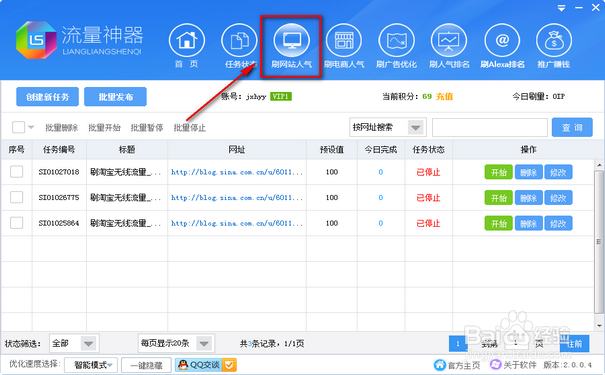The width and height of the screenshot is (605, 375).
Task: Toggle the select-all checkbox above the table
Action: pos(19,127)
